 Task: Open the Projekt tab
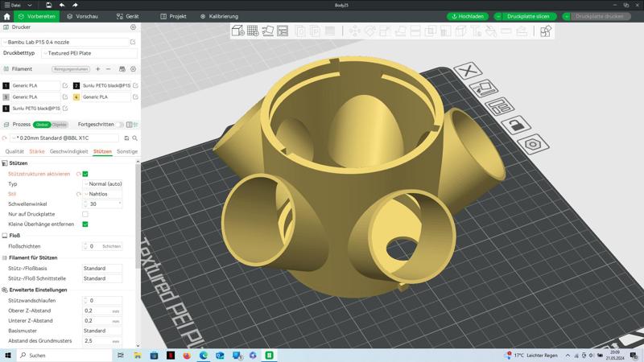173,16
